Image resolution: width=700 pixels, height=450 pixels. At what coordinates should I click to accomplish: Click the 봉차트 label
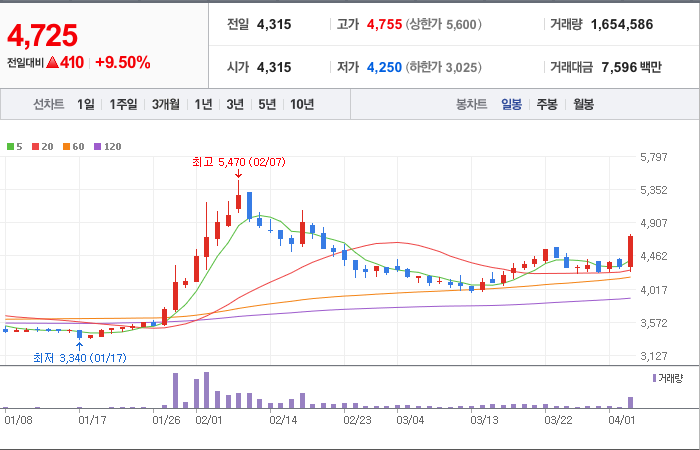point(471,104)
